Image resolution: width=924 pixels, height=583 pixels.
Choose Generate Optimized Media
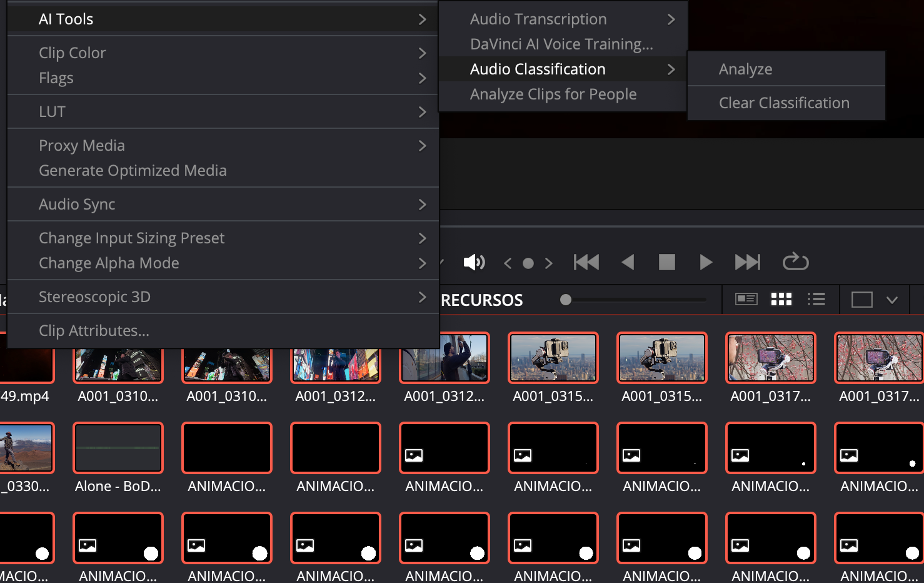[x=223, y=171]
